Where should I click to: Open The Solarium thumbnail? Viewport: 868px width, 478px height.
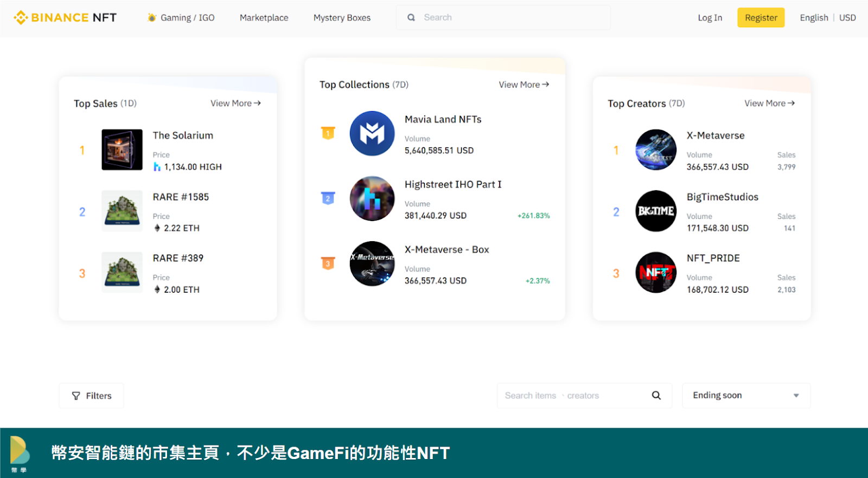click(x=122, y=150)
